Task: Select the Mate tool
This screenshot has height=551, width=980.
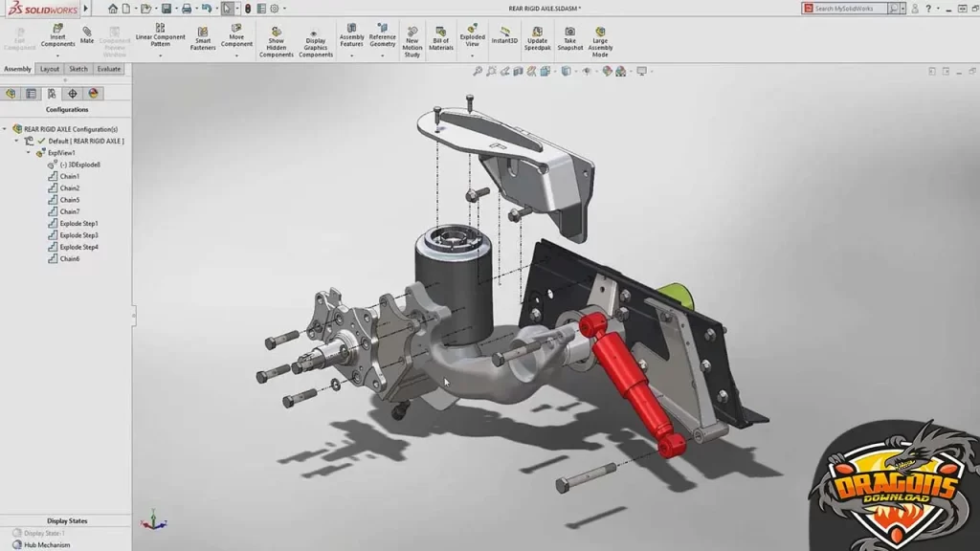Action: pyautogui.click(x=87, y=36)
